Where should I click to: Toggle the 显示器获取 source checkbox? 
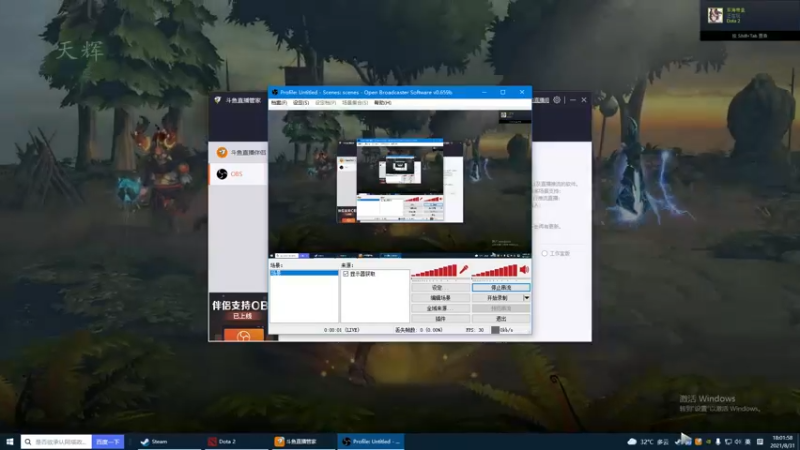(346, 274)
